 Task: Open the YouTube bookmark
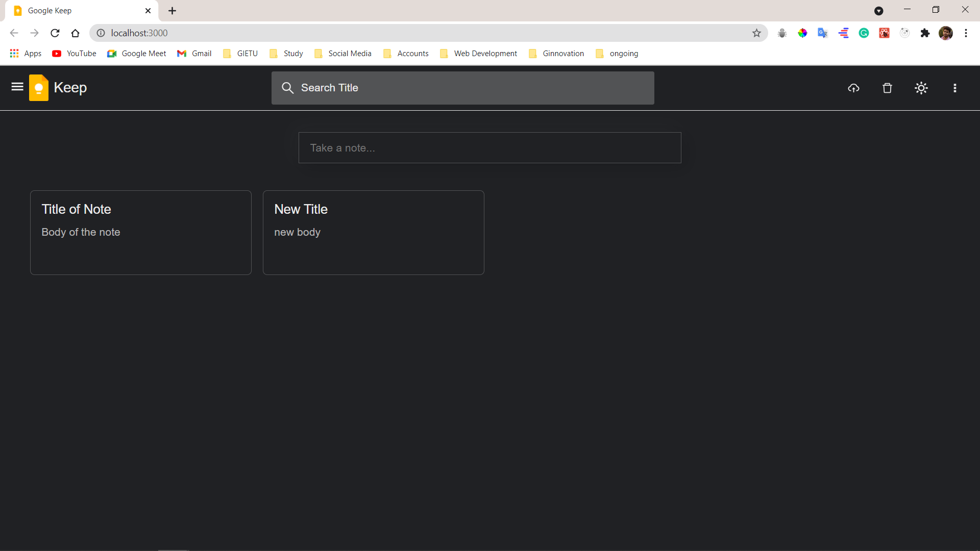(x=75, y=54)
